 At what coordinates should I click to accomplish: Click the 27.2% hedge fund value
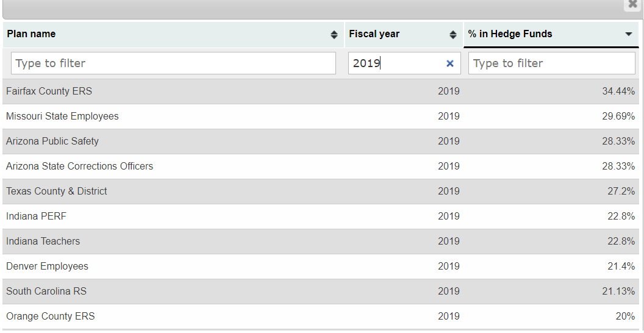[621, 192]
